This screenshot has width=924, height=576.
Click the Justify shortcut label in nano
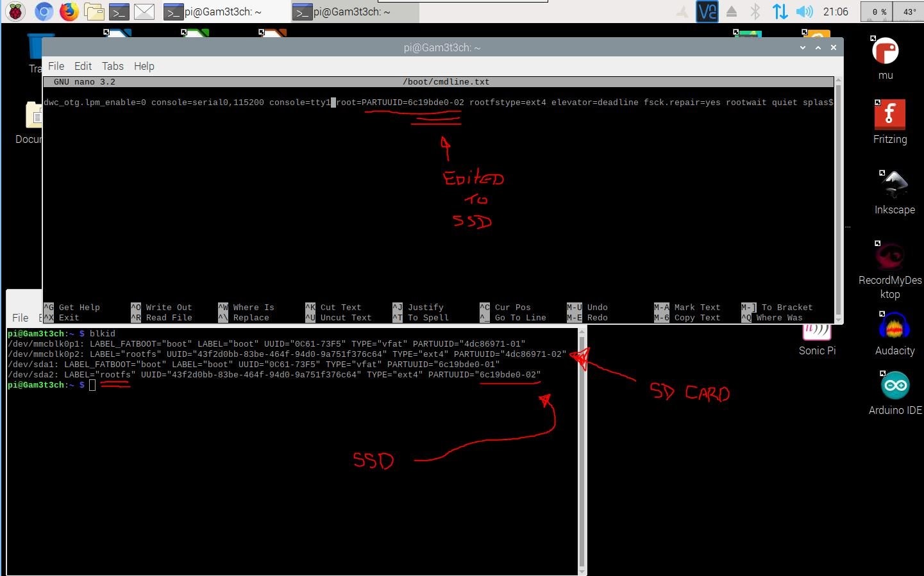(426, 308)
